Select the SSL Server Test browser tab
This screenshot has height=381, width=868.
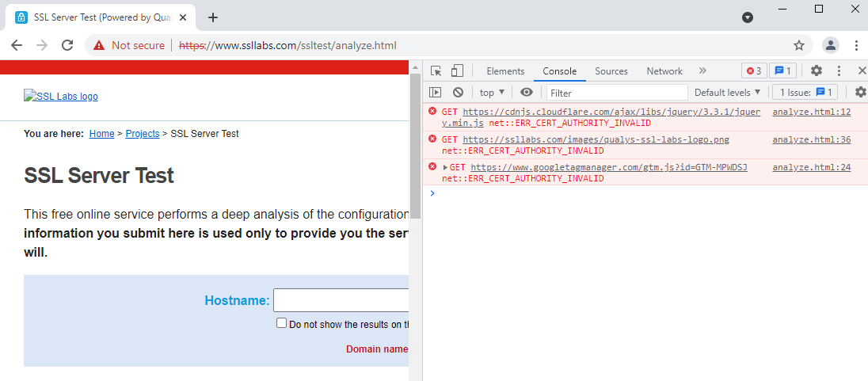[100, 17]
